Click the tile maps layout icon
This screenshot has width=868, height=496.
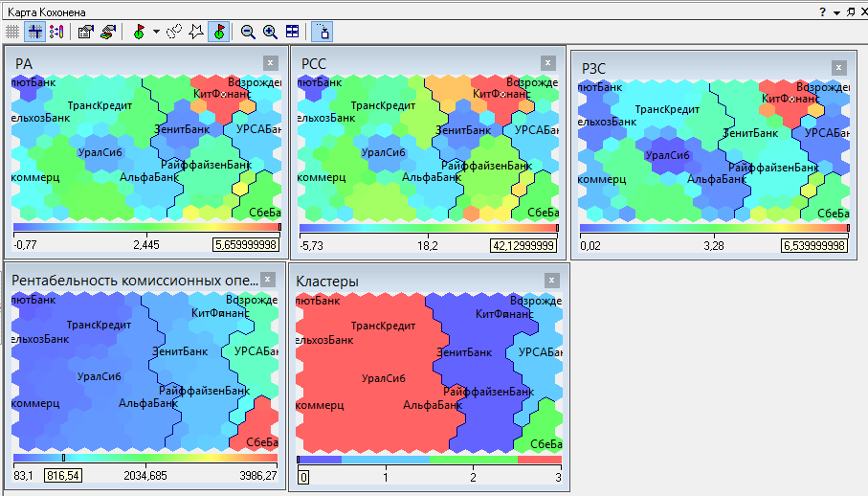pyautogui.click(x=292, y=33)
